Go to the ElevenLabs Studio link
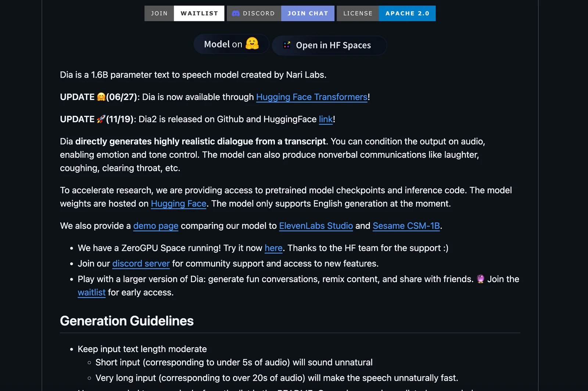588x391 pixels. 316,226
